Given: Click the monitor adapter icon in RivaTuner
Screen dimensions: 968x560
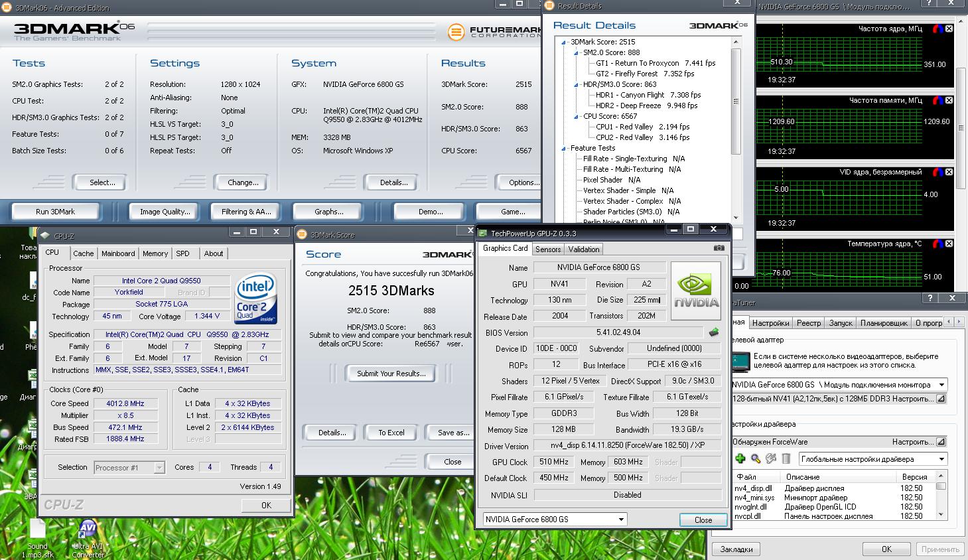Looking at the screenshot, I should [x=740, y=361].
